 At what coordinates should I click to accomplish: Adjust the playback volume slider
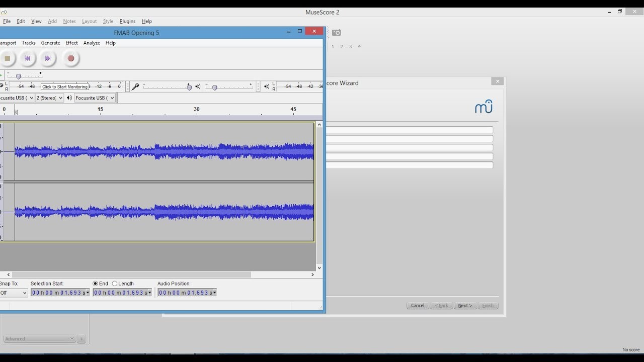click(x=215, y=87)
